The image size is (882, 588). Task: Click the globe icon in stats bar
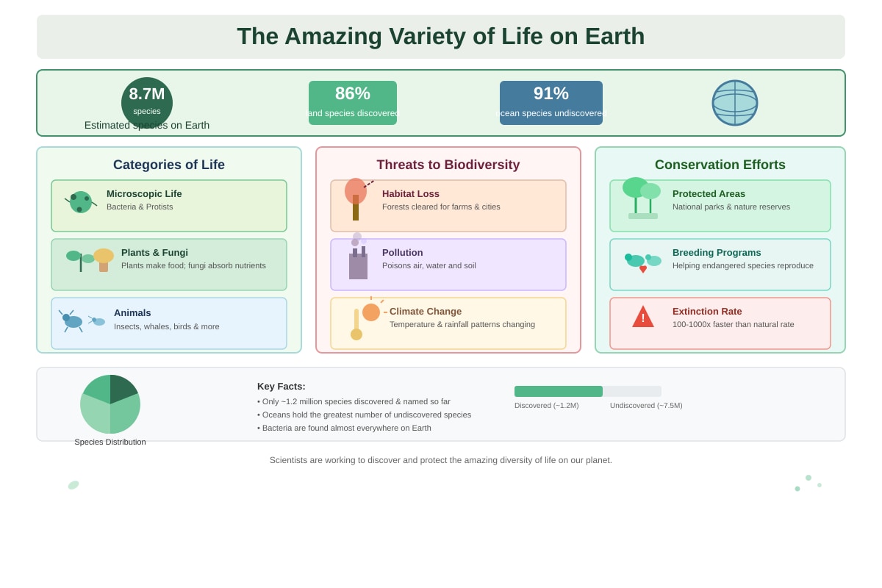735,103
